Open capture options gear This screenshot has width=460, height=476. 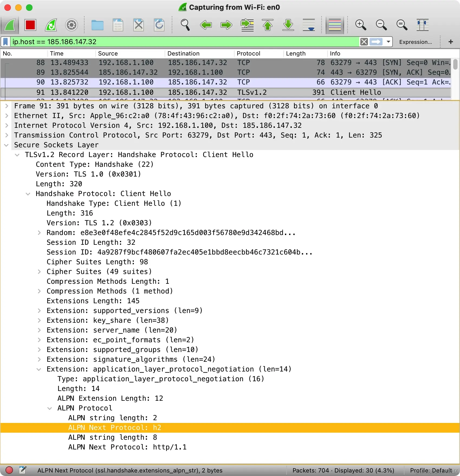pyautogui.click(x=72, y=25)
